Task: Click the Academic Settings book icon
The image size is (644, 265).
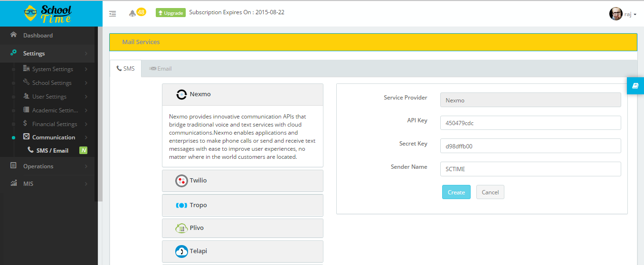Action: [x=27, y=110]
